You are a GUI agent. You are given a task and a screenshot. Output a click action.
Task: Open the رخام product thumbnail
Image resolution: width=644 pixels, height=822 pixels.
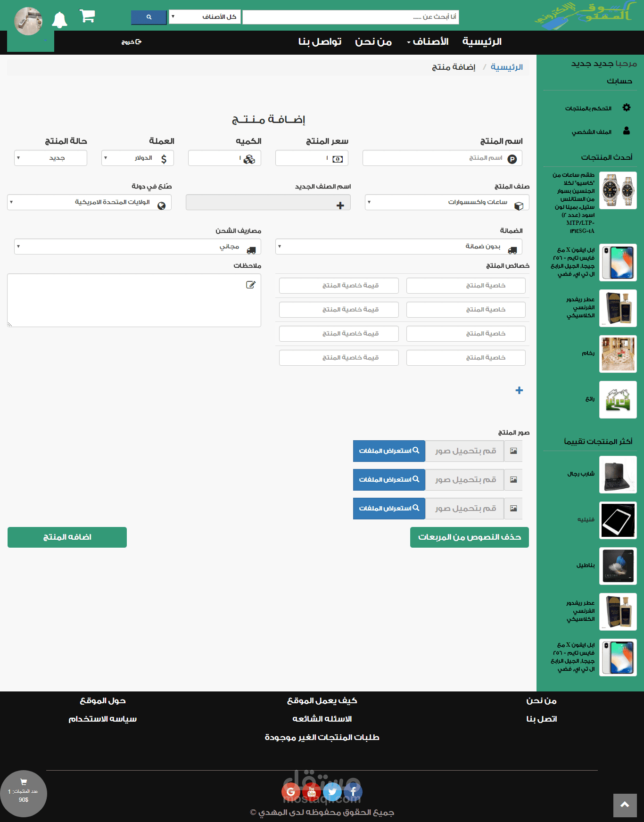pyautogui.click(x=618, y=354)
